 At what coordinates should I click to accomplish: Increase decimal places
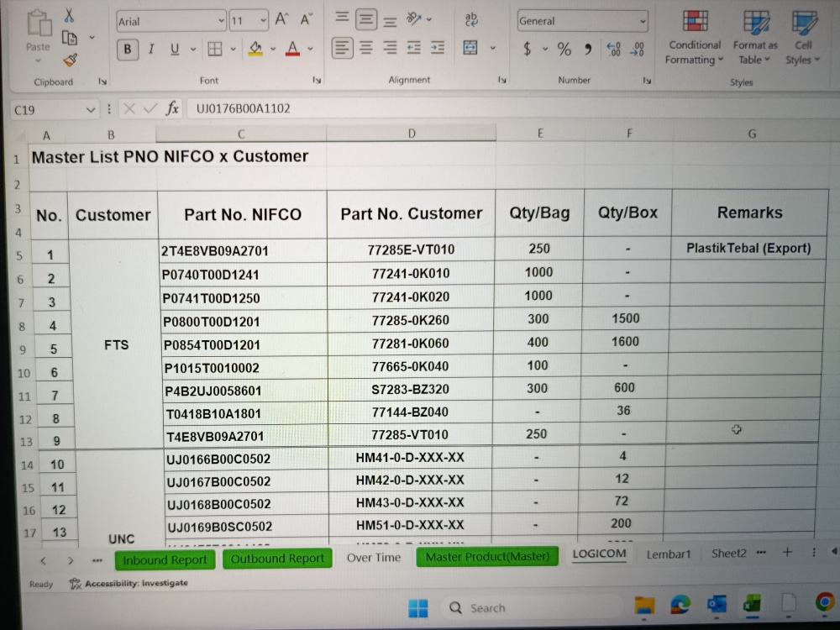[x=614, y=50]
